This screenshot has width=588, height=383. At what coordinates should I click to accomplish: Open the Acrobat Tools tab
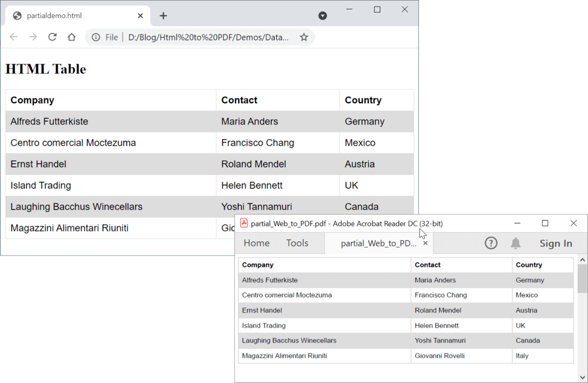[297, 243]
